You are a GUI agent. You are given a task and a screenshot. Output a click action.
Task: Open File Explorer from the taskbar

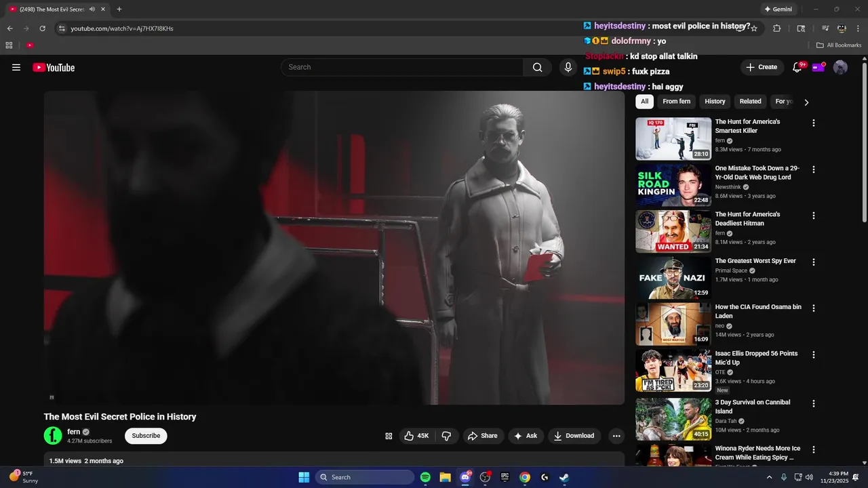[445, 477]
